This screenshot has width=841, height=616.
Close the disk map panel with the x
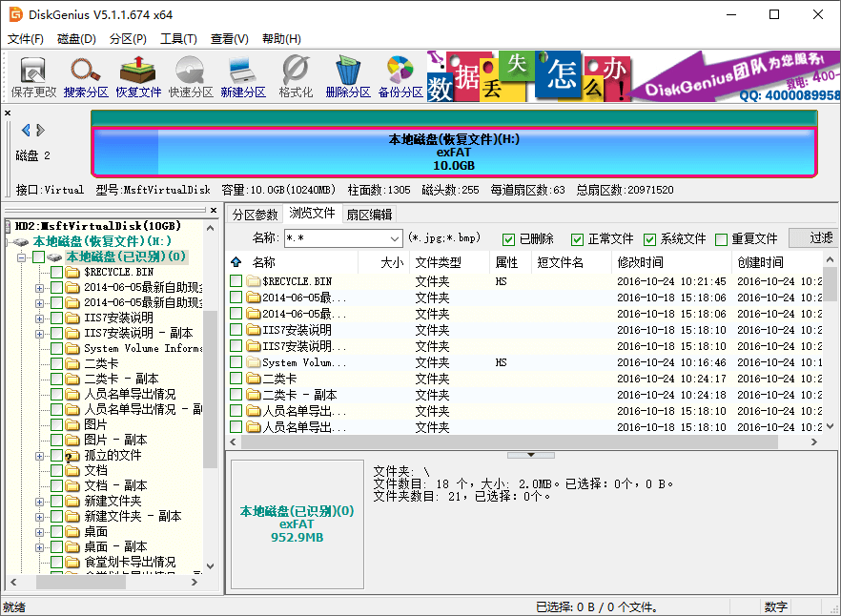8,113
